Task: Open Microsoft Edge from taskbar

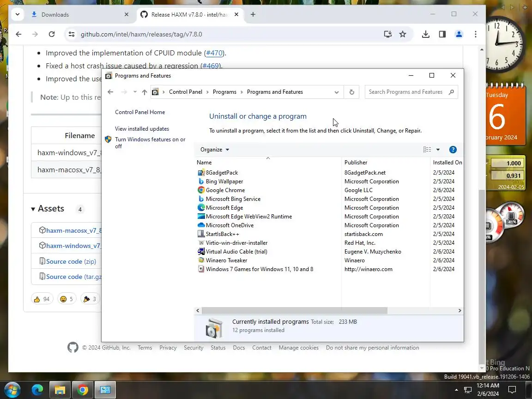Action: pos(37,390)
